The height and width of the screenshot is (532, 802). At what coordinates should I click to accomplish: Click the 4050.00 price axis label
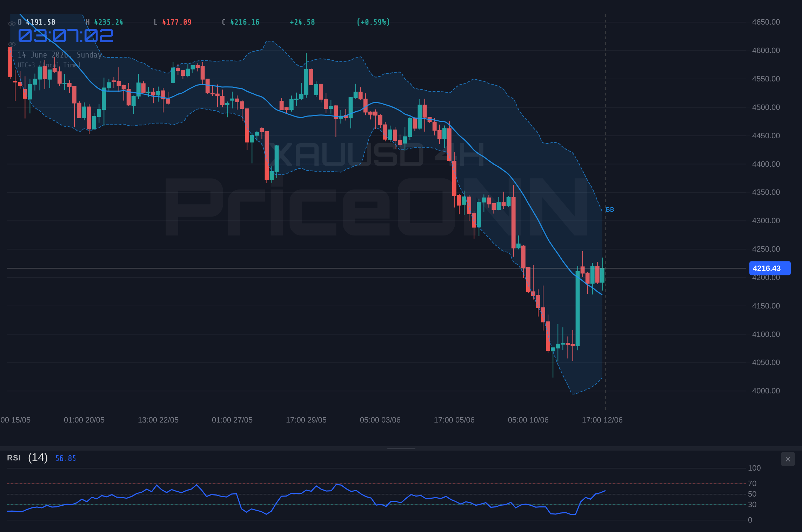tap(766, 363)
